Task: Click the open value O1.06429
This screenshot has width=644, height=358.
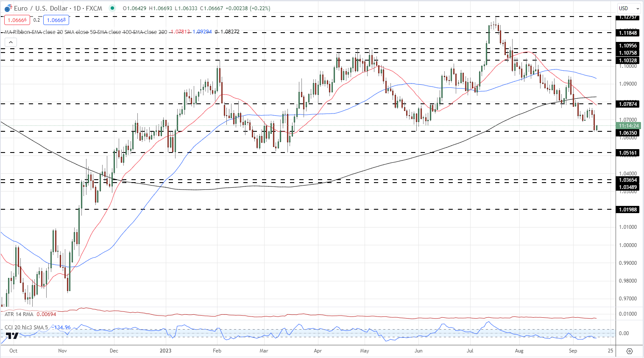Action: tap(134, 8)
